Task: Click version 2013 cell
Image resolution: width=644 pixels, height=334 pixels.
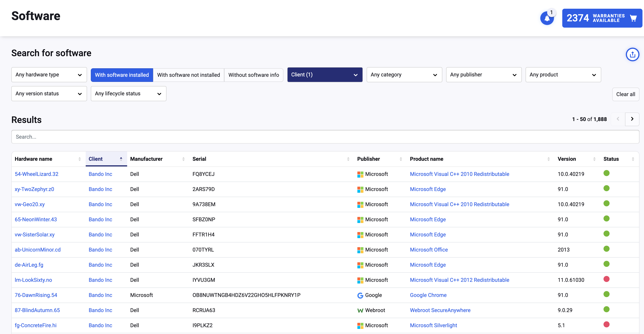Action: [563, 250]
